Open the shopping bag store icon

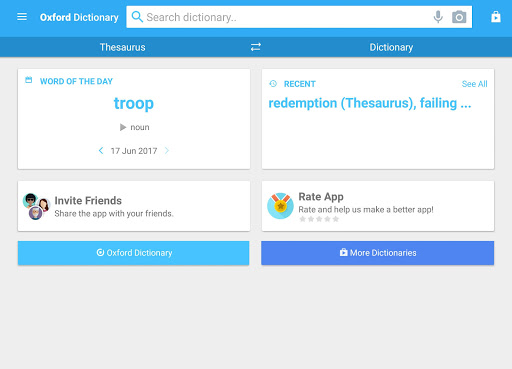tap(496, 16)
